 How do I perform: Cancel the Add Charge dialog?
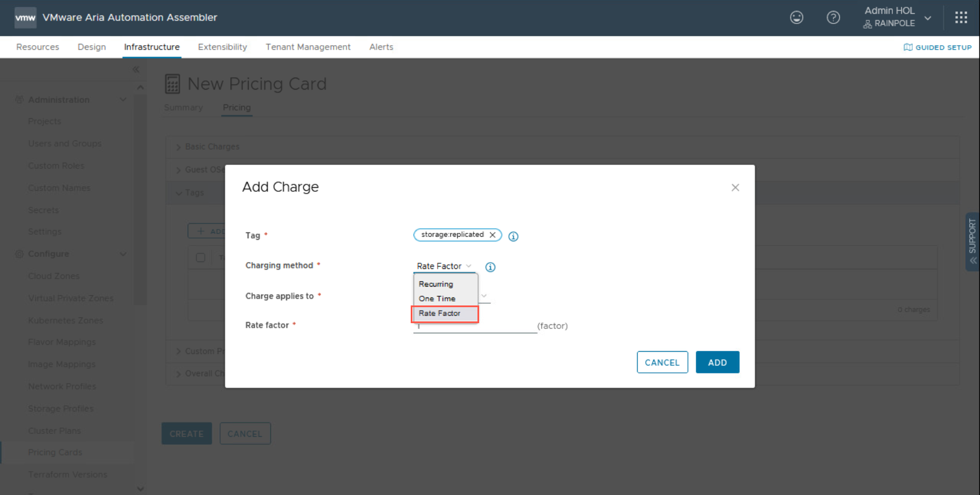[662, 363]
